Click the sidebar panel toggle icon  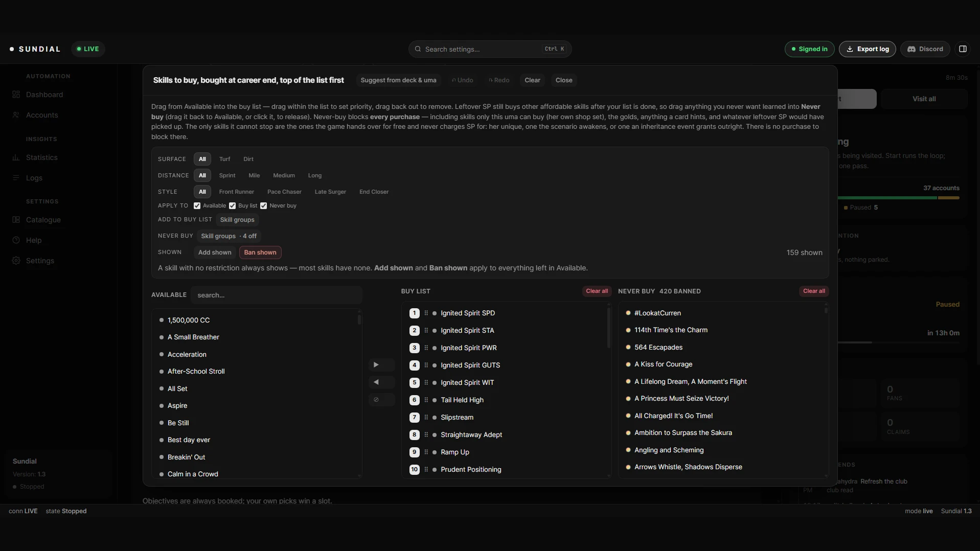(x=963, y=49)
